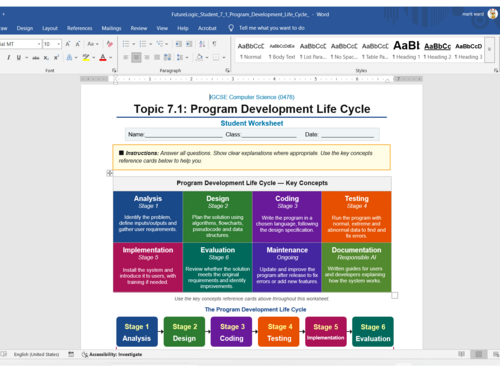
Task: Open the font name combo box
Action: [x=20, y=44]
